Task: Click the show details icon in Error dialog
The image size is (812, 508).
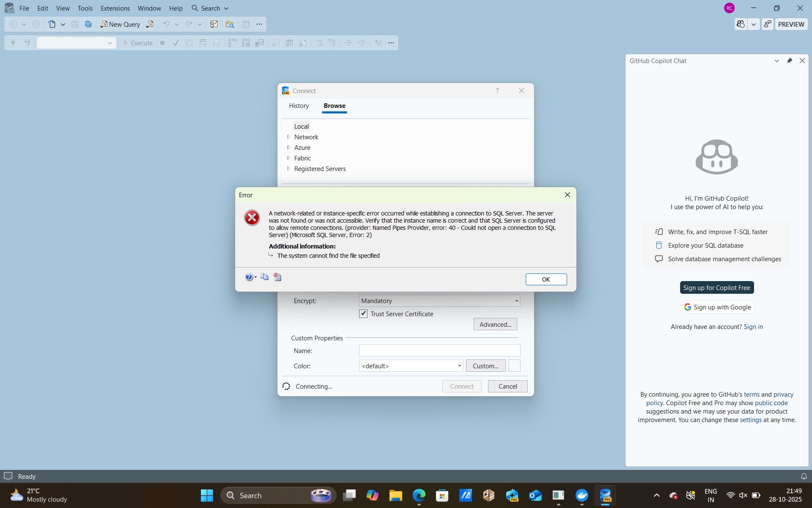Action: (277, 277)
